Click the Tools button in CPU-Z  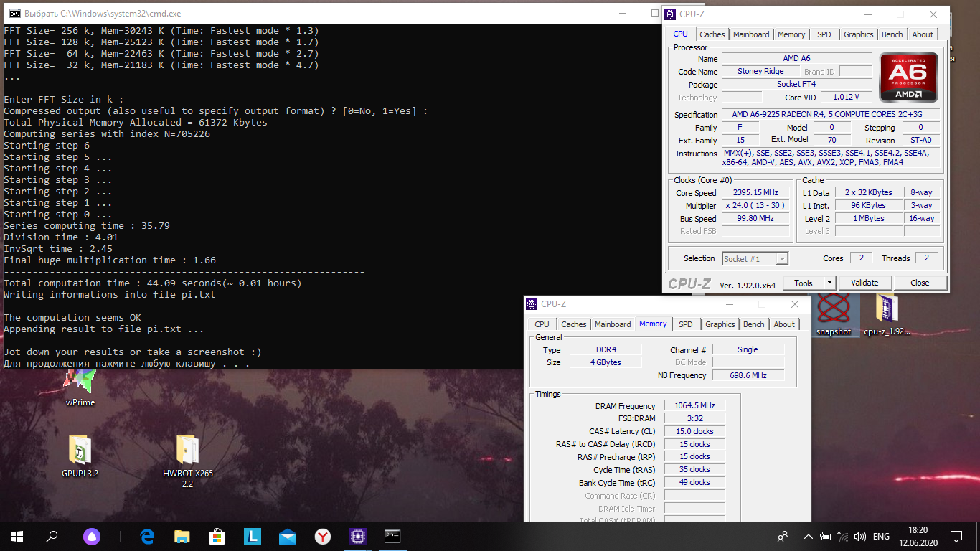[x=804, y=283]
